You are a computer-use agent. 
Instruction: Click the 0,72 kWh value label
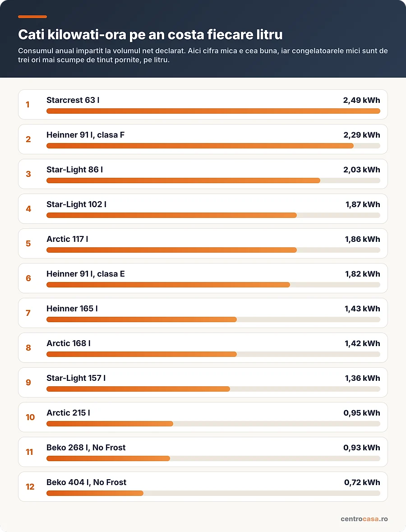click(362, 482)
